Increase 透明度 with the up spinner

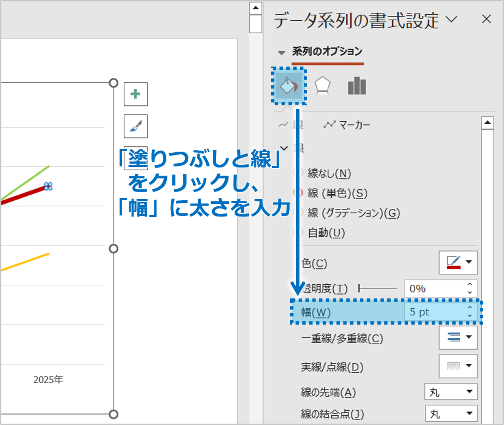tap(470, 284)
